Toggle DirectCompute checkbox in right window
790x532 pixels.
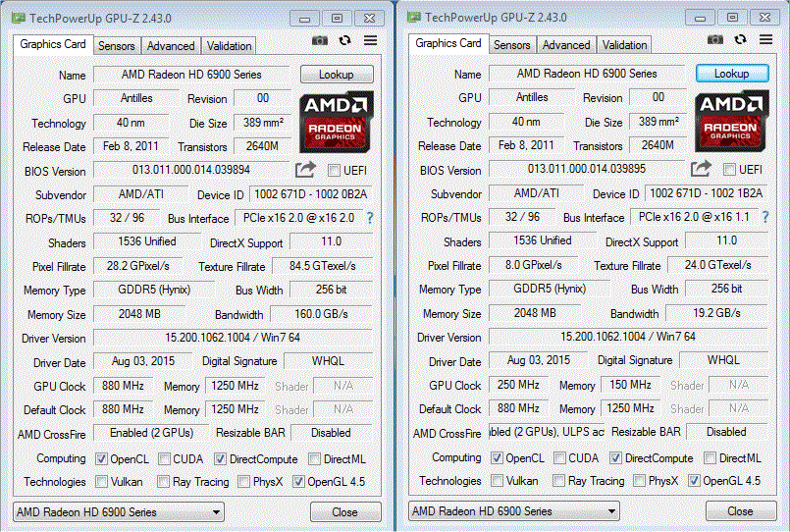(x=615, y=458)
